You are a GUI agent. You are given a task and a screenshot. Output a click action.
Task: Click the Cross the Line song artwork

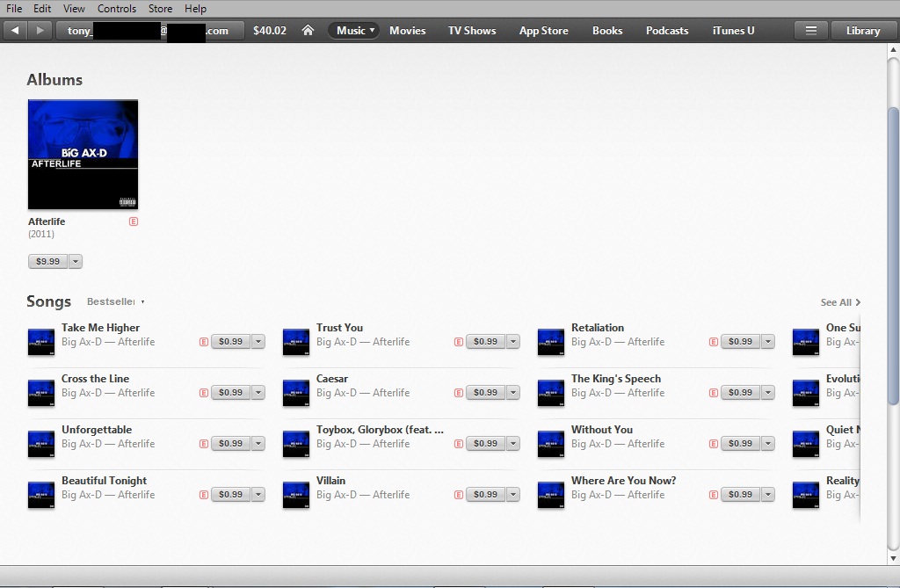coord(41,393)
